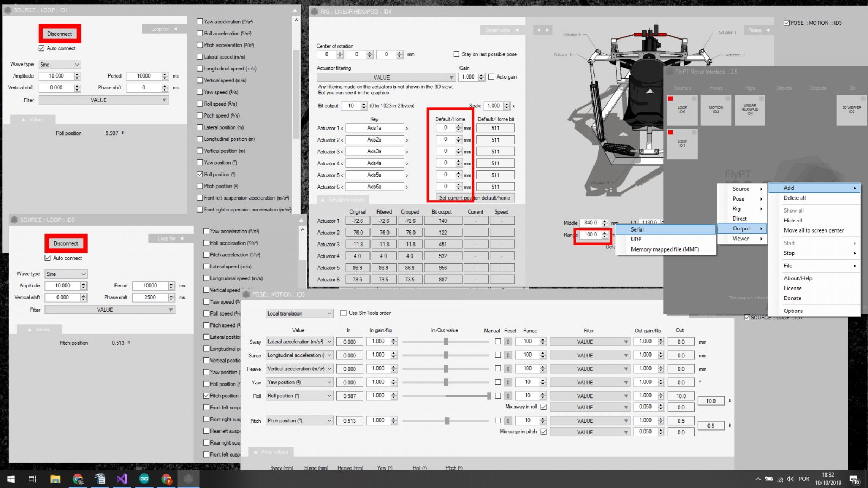Image resolution: width=868 pixels, height=488 pixels.
Task: Toggle POSE :: MOTION :: ID3 checkbox
Action: [x=787, y=23]
